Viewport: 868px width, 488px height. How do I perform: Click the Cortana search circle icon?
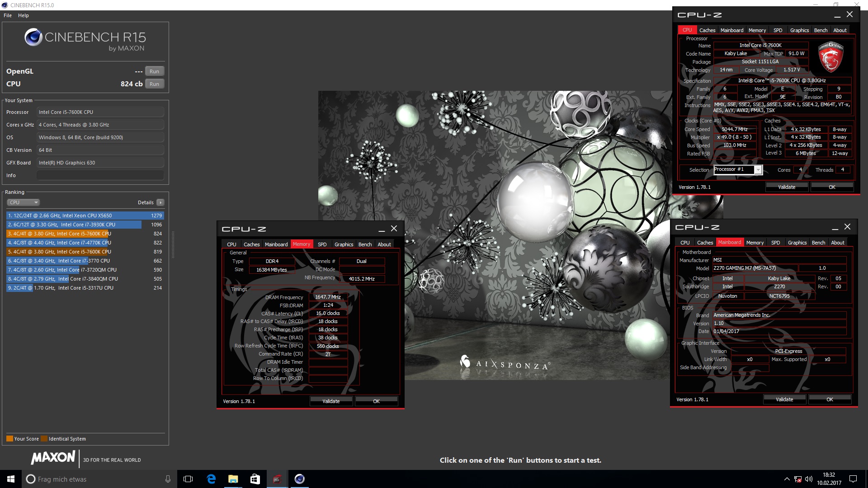(x=31, y=479)
